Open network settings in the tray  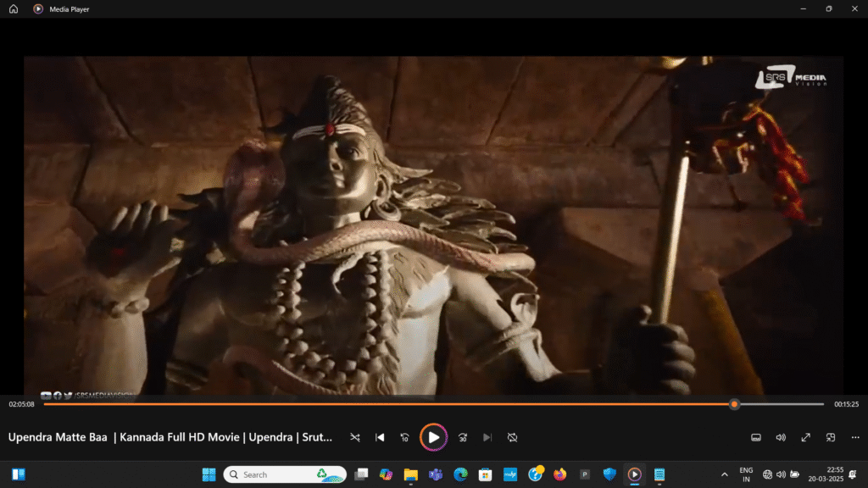pyautogui.click(x=767, y=474)
